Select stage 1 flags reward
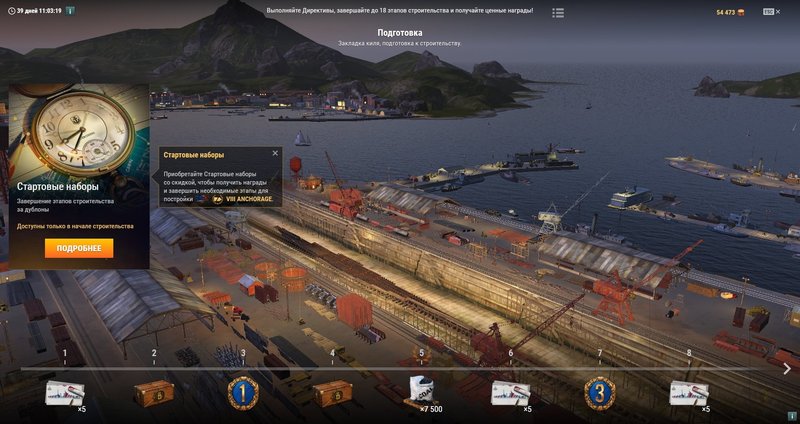 point(65,393)
